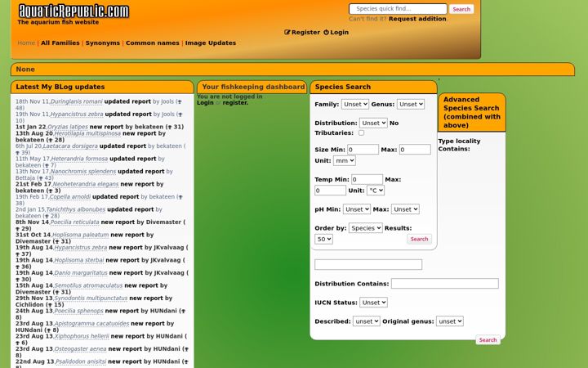588x368 pixels.
Task: Click the dashboard Login link
Action: (x=205, y=103)
